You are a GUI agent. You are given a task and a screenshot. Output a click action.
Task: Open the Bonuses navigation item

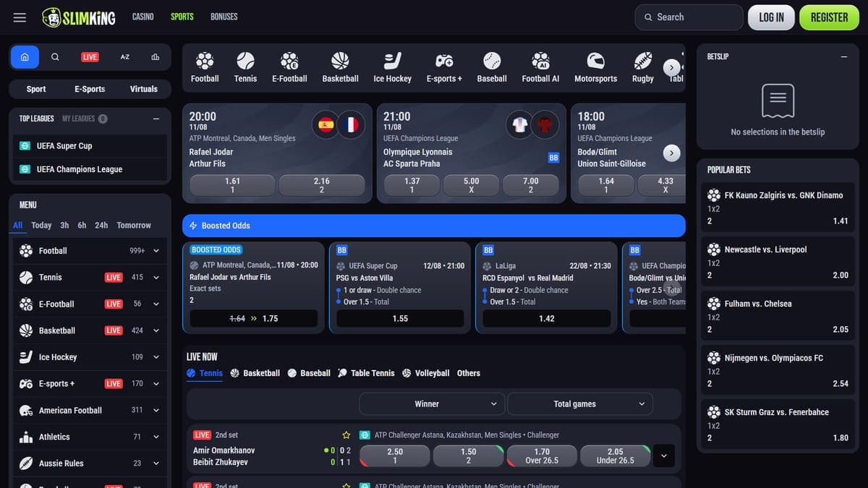224,17
